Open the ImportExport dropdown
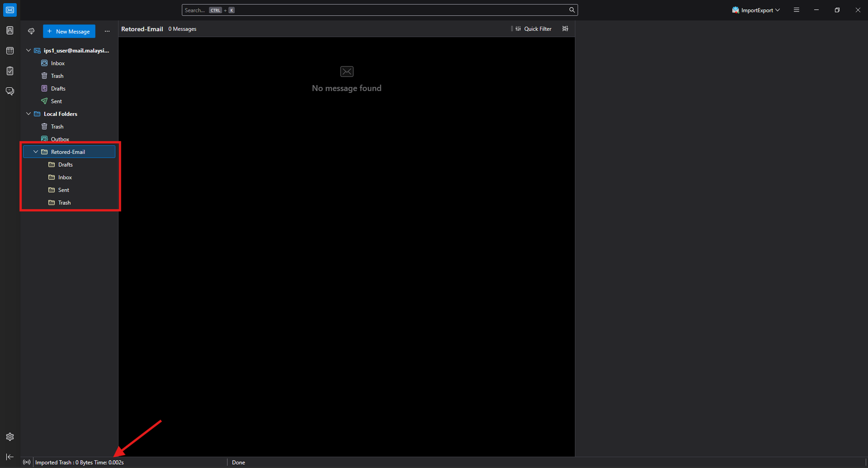The image size is (868, 468). 756,10
